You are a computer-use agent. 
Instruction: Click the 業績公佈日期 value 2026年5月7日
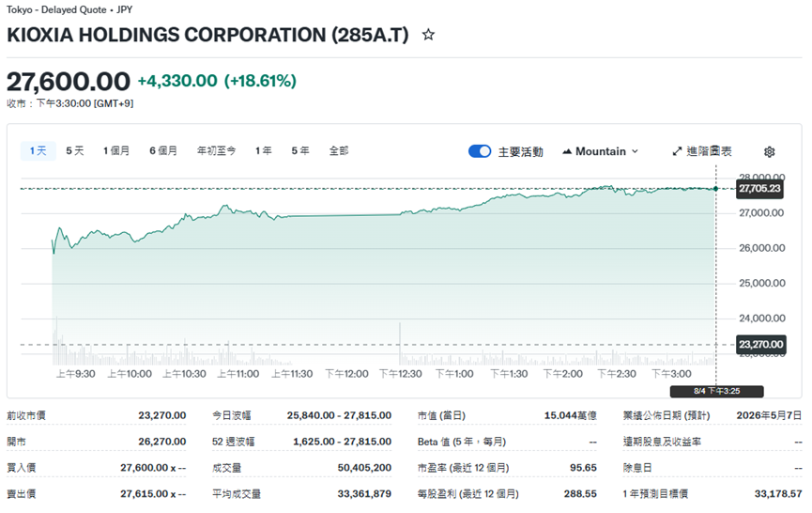click(771, 414)
